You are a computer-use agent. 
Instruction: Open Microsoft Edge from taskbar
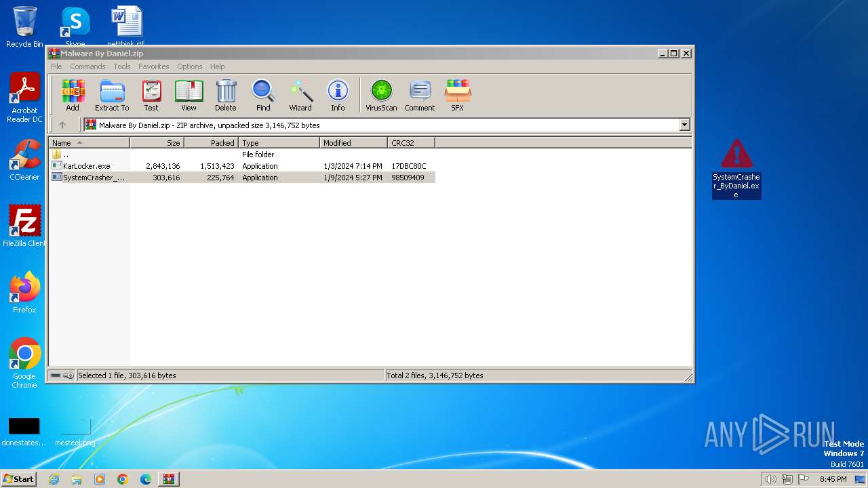(145, 479)
